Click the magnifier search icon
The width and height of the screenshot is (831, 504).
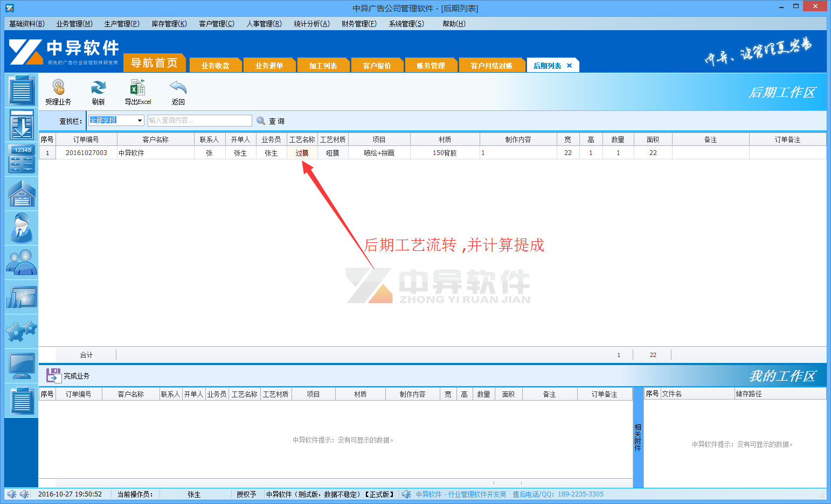click(x=261, y=120)
